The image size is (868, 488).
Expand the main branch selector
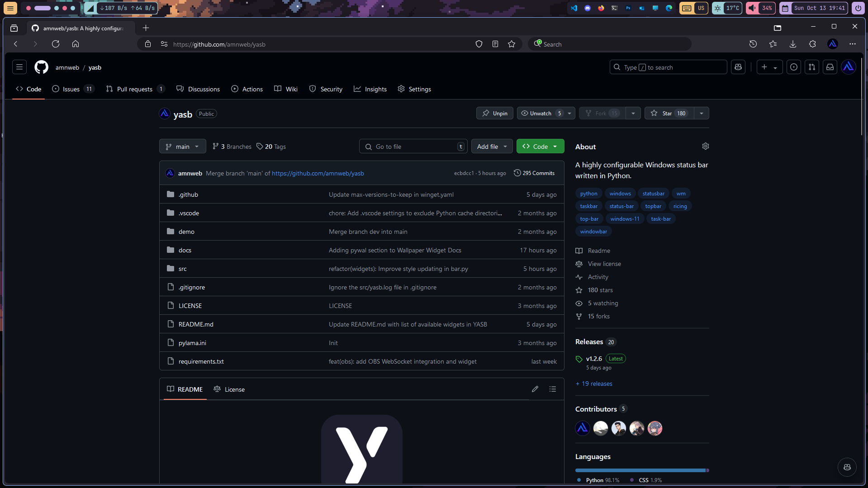tap(183, 147)
